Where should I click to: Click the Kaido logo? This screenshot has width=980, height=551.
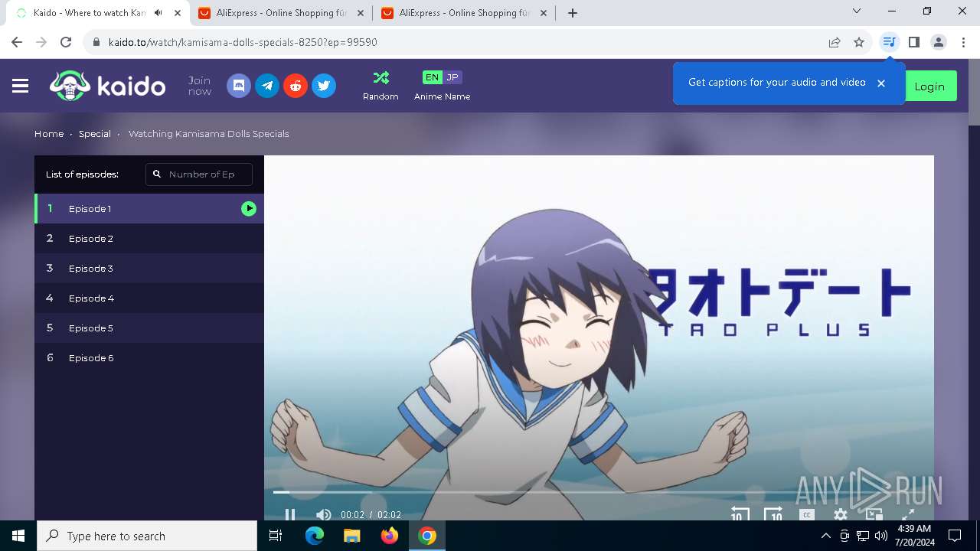108,86
